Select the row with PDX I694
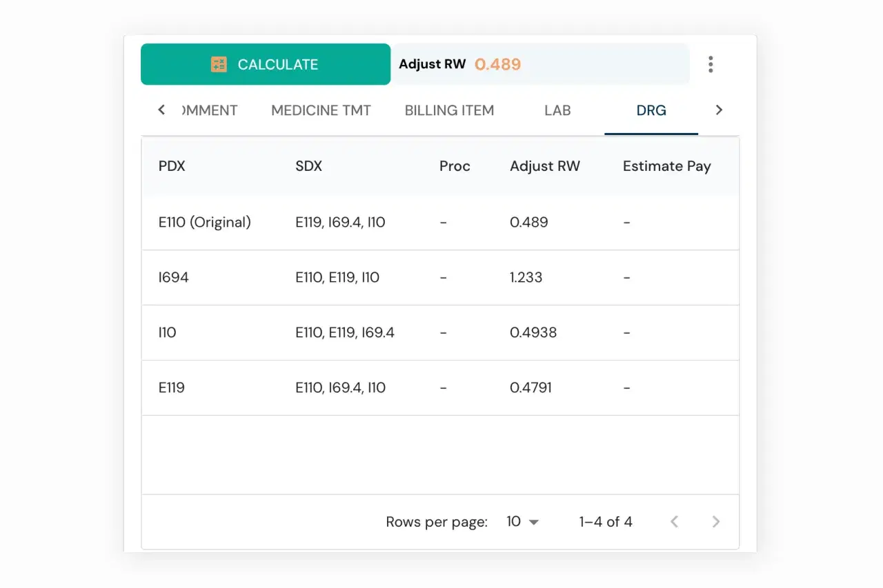 174,278
